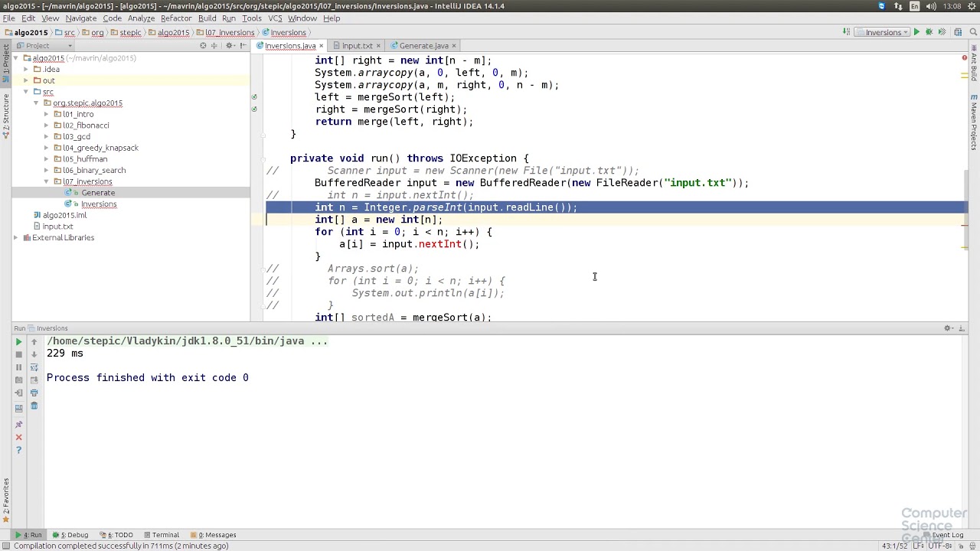The width and height of the screenshot is (980, 551).
Task: Click the Dump Threads camera icon
Action: (18, 380)
